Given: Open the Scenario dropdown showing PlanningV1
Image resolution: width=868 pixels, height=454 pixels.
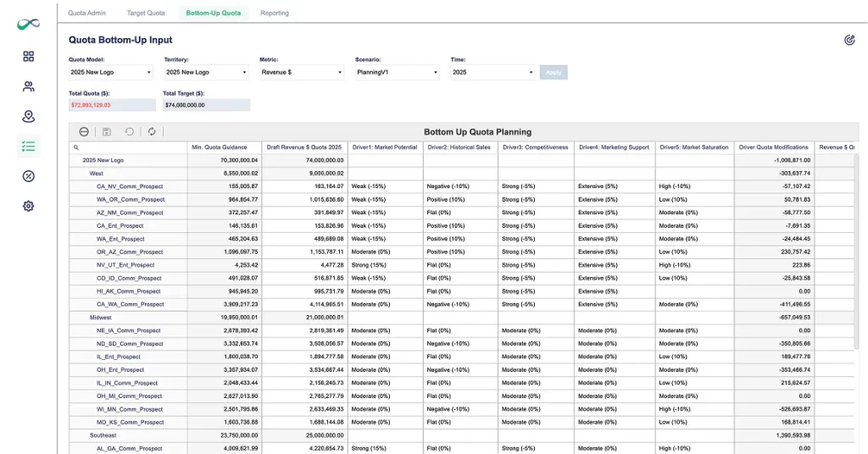Looking at the screenshot, I should (x=398, y=73).
